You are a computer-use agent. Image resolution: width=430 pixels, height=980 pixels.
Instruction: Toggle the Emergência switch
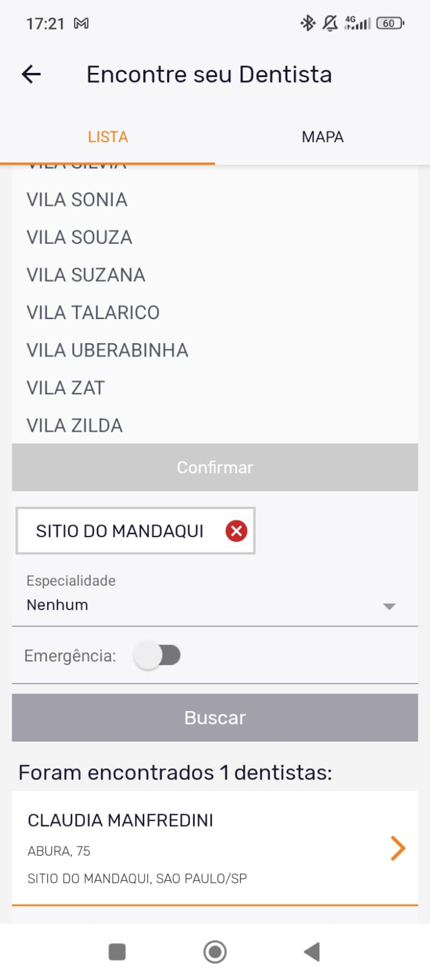click(158, 655)
